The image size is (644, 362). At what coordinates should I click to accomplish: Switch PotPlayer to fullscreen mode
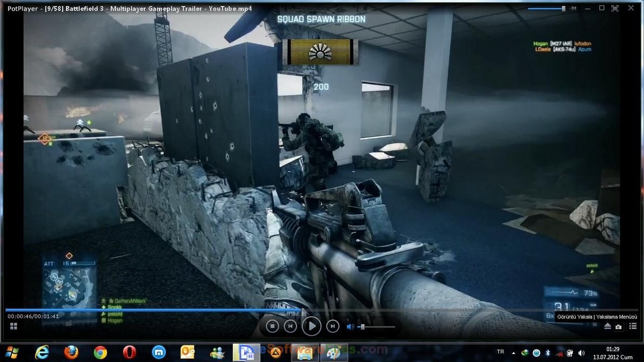pyautogui.click(x=615, y=8)
